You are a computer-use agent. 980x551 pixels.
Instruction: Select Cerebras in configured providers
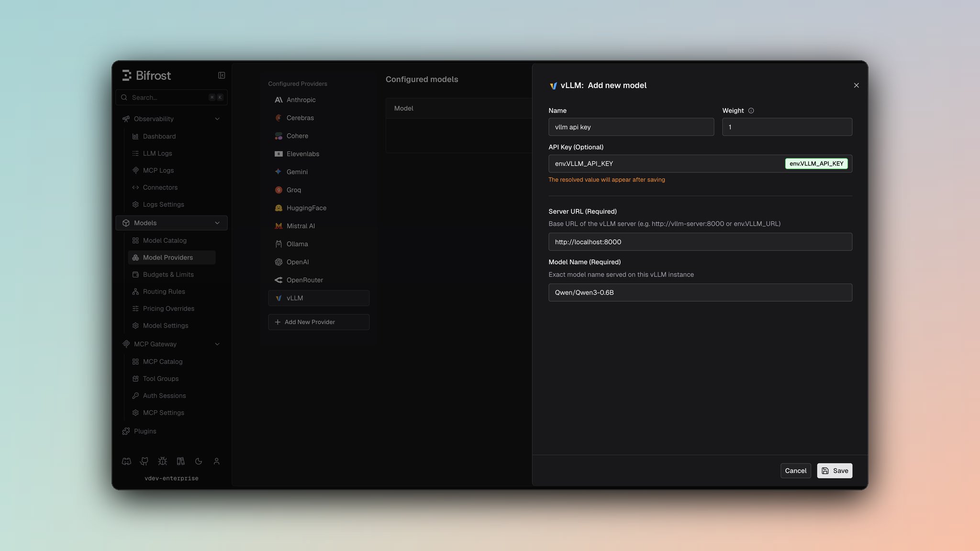pyautogui.click(x=319, y=118)
